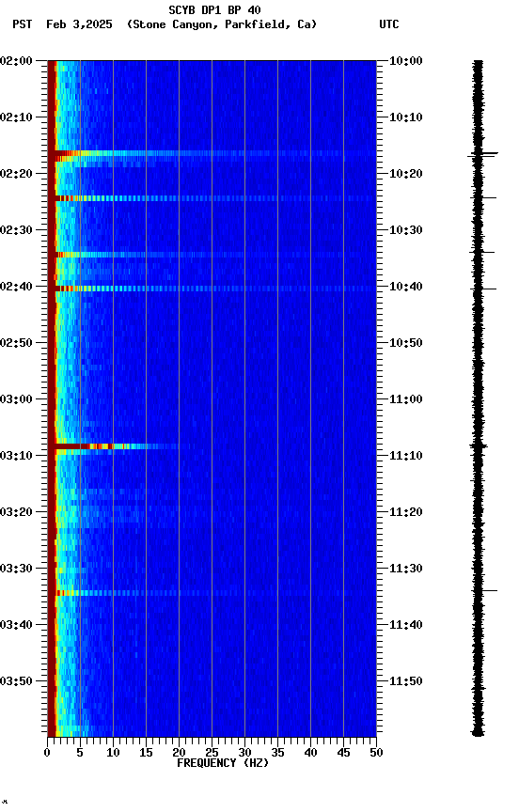The height and width of the screenshot is (812, 519).
Task: Select the 02:50 PST time label
Action: [16, 343]
